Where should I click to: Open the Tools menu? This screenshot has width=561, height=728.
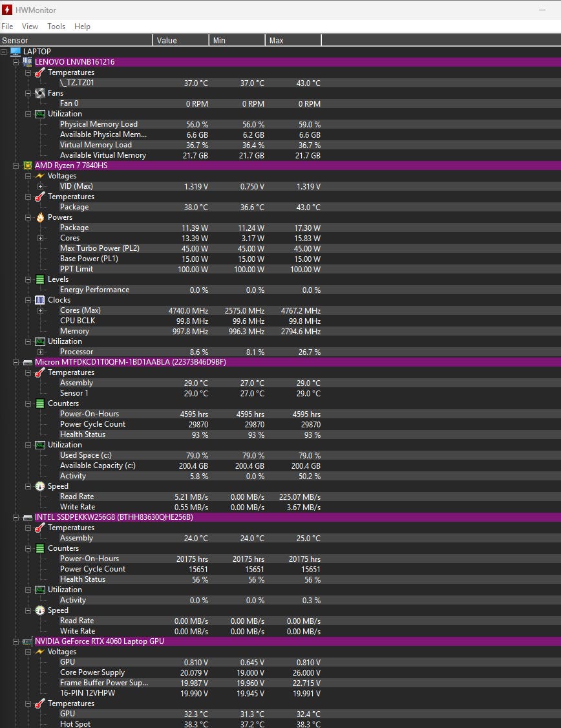click(56, 27)
